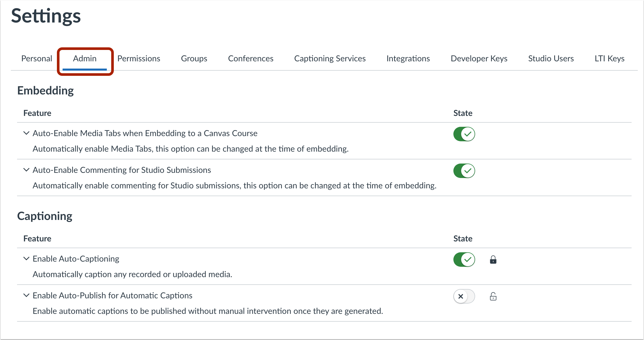Collapse the Auto-Enable Media Tabs chevron
The height and width of the screenshot is (340, 644).
26,133
